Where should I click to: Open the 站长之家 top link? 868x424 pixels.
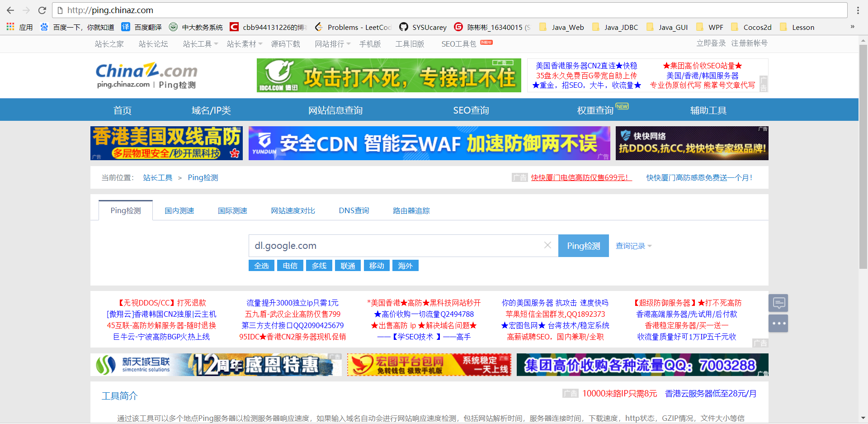point(109,44)
